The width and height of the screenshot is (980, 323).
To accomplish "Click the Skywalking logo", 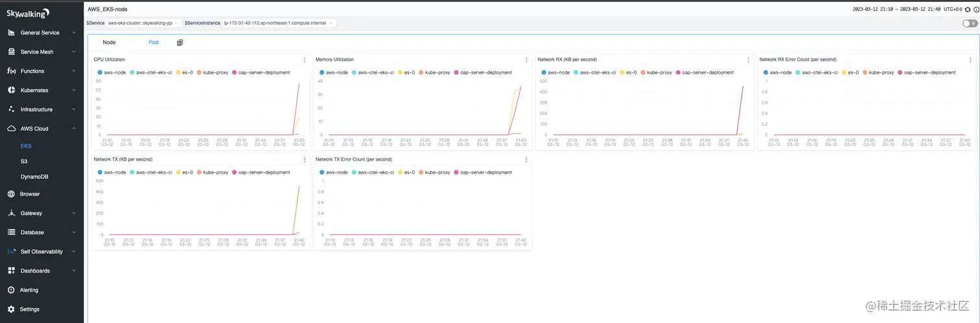I will (x=28, y=13).
